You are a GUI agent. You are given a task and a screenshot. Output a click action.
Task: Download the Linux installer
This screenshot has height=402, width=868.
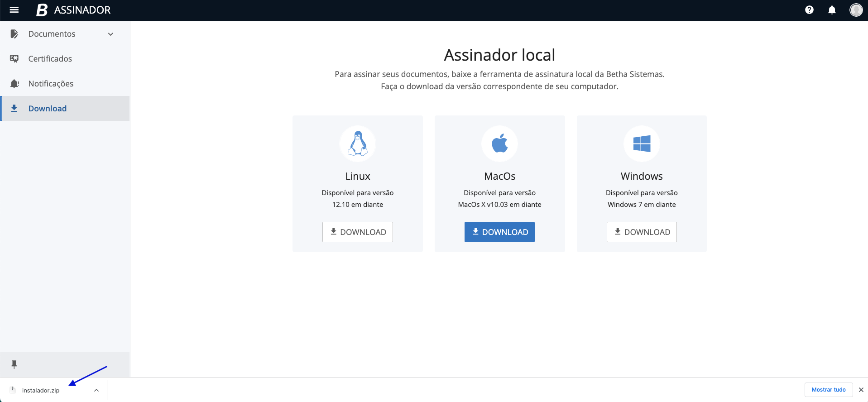[x=358, y=232]
